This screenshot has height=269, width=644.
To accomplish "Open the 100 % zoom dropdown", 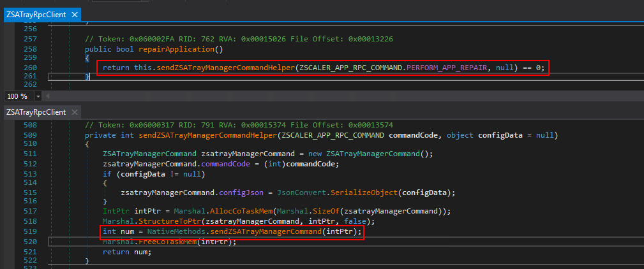I will [x=38, y=96].
